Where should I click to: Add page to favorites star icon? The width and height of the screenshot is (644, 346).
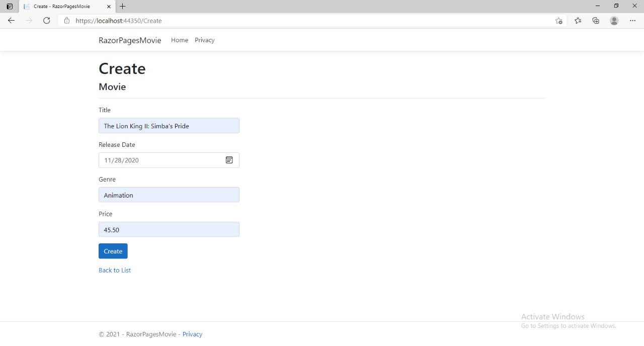pyautogui.click(x=558, y=21)
